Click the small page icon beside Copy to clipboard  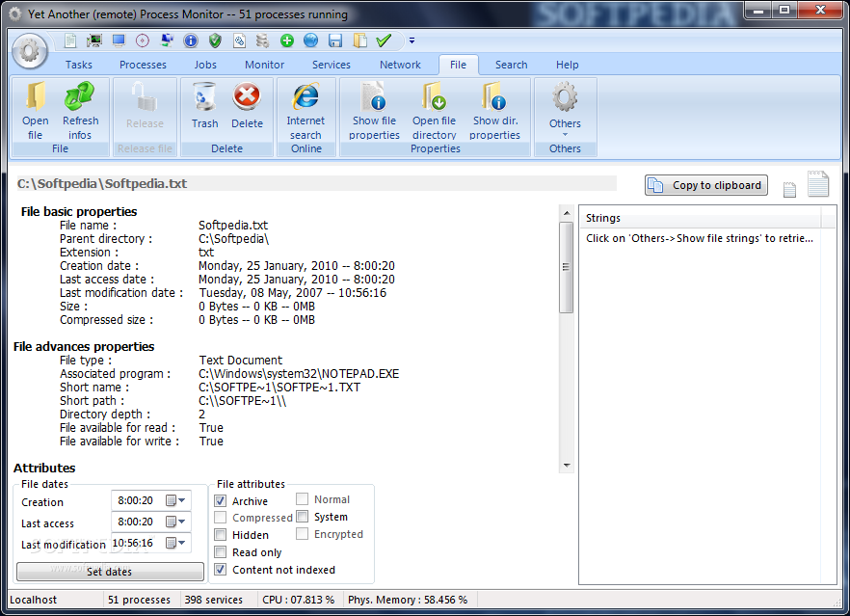coord(790,189)
